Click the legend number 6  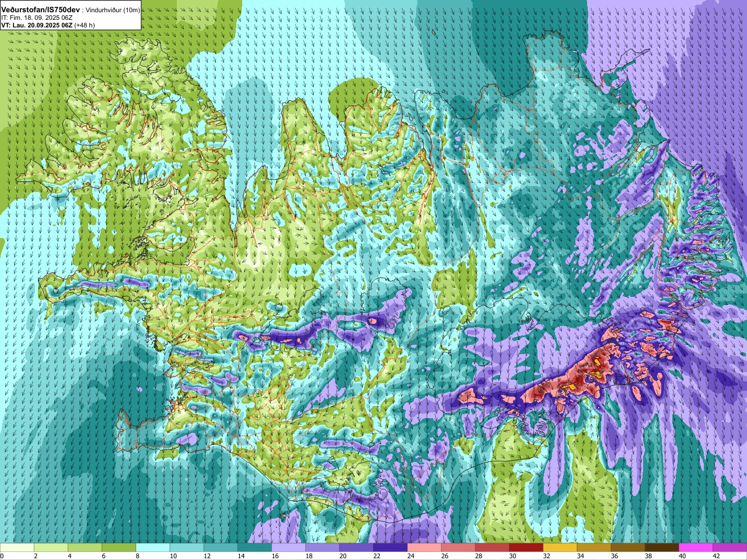point(103,556)
